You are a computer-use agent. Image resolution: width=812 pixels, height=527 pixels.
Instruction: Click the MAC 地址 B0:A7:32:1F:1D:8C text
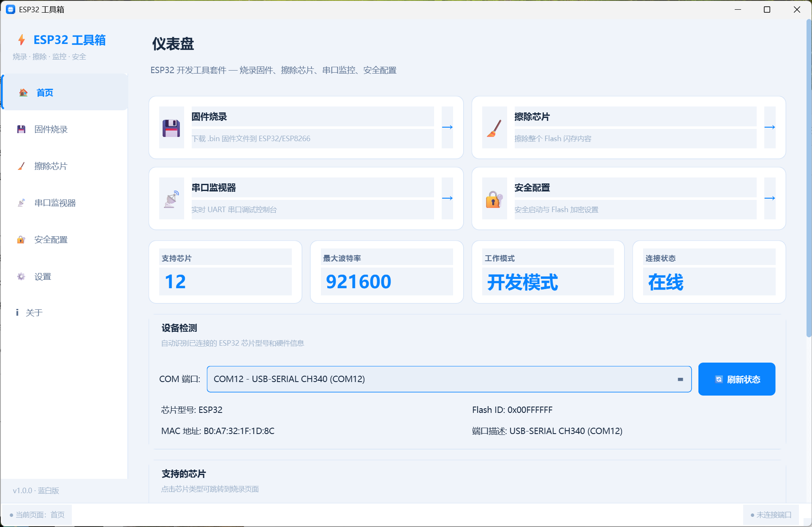tap(217, 431)
